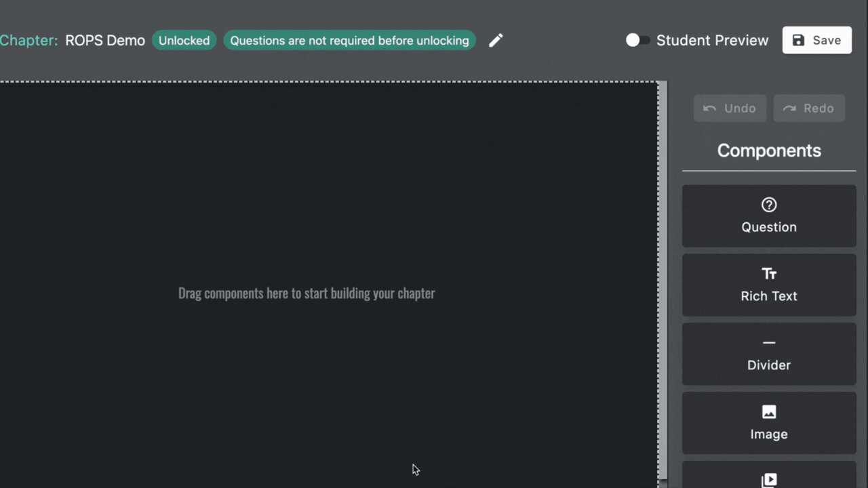Viewport: 868px width, 488px height.
Task: Click the questions not required badge
Action: tap(349, 41)
